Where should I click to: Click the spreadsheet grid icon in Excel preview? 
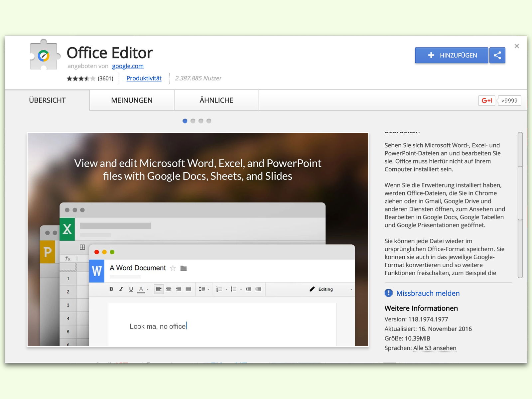pos(82,247)
